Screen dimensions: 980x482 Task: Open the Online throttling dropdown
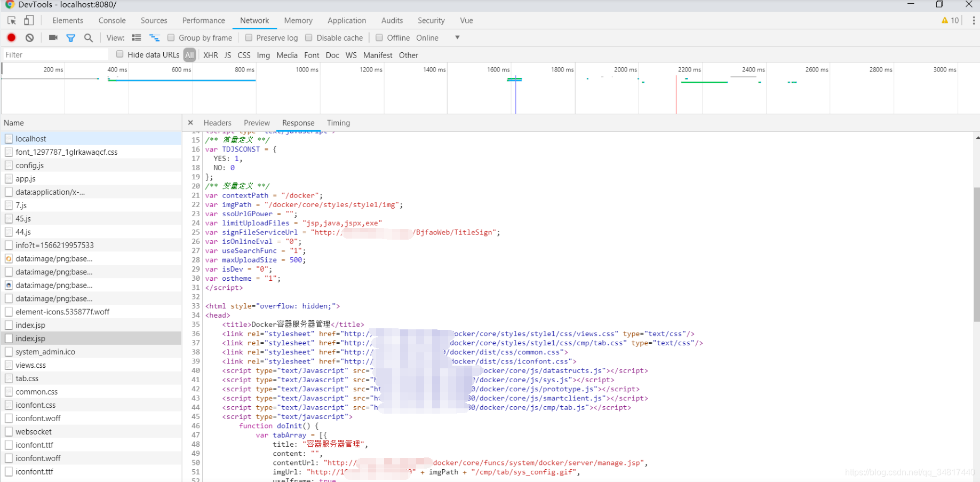click(x=437, y=37)
